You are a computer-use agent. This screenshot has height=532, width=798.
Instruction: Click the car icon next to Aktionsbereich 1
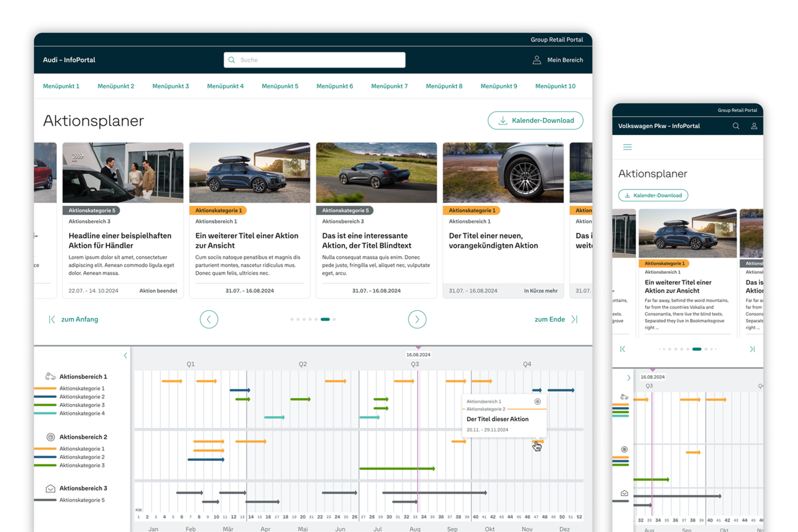51,376
